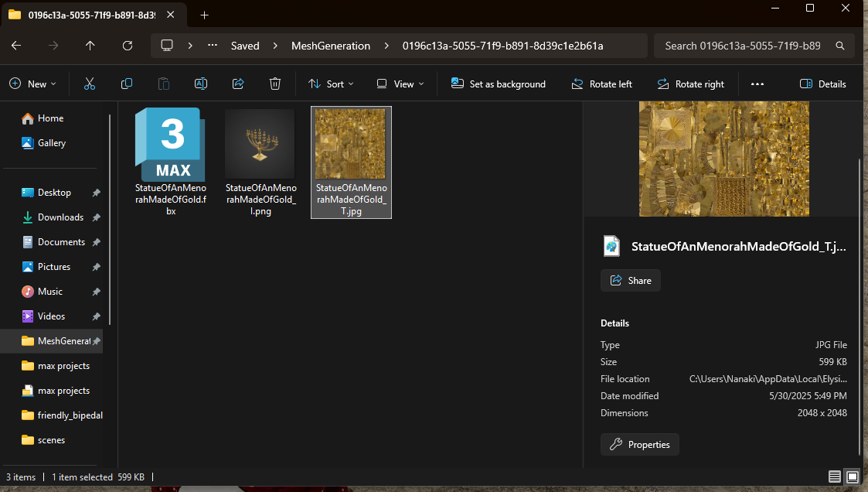Click Rotate right in the toolbar
This screenshot has height=492, width=868.
[x=690, y=84]
